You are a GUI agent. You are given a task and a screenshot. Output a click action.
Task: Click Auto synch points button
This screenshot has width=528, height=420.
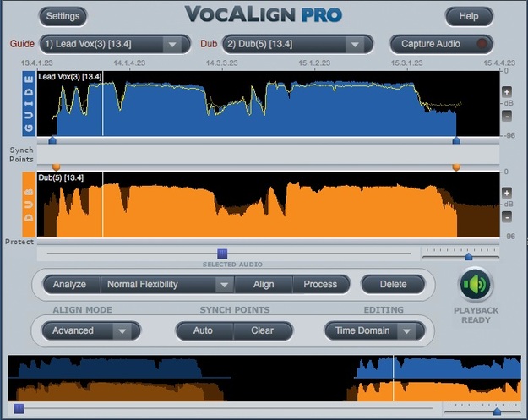tap(203, 330)
